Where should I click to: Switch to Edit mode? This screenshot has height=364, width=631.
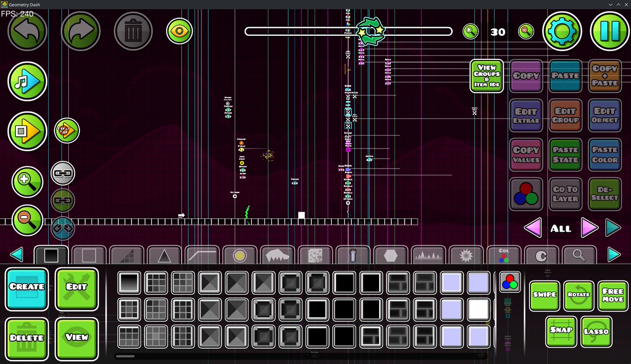pos(77,289)
